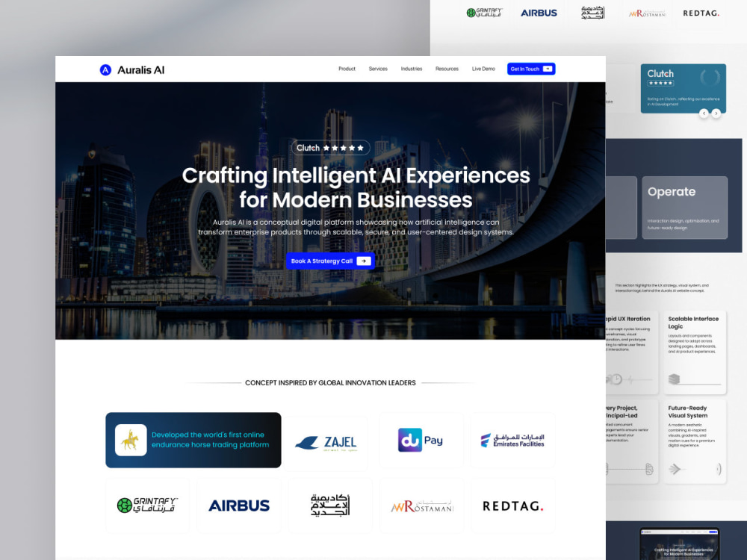Click the laptop mockup thumbnail in background page
Screen dimensions: 747x560
point(679,544)
